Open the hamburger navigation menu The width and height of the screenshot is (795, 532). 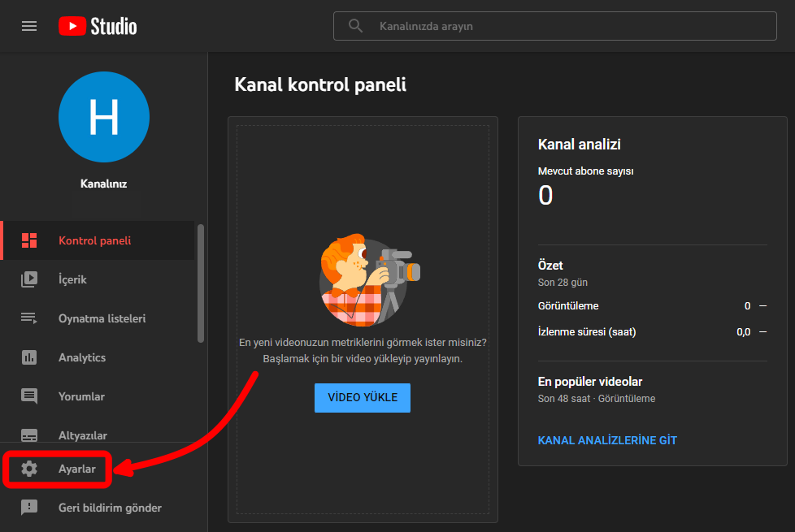point(29,26)
